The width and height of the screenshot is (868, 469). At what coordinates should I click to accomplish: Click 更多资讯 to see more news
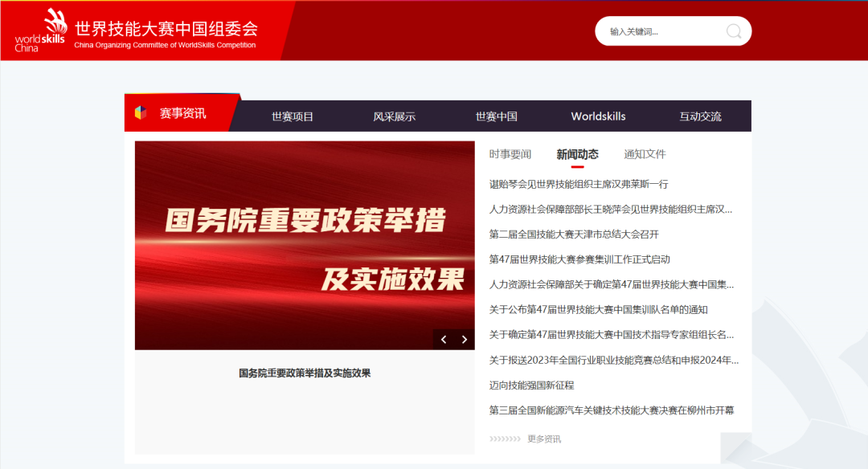point(543,439)
